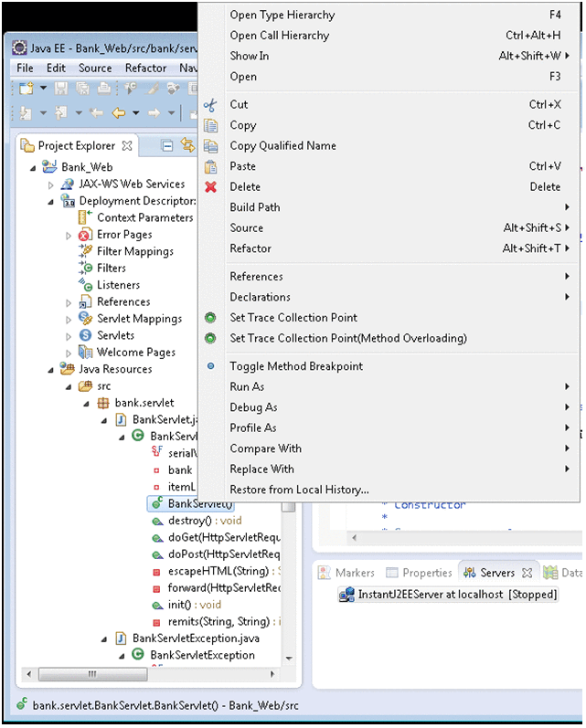Open the File menu

point(25,69)
